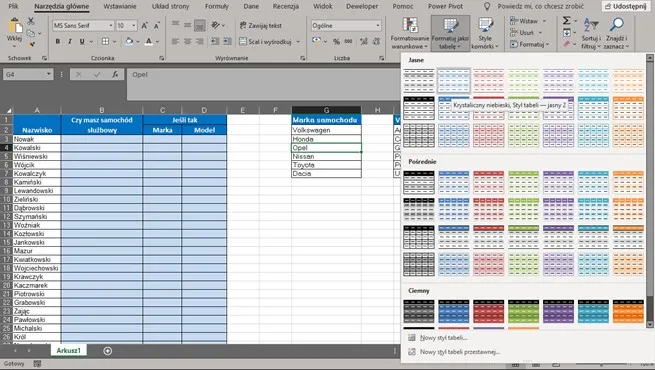Viewport: 655px width, 370px height.
Task: Add a new sheet with plus icon
Action: (x=107, y=351)
